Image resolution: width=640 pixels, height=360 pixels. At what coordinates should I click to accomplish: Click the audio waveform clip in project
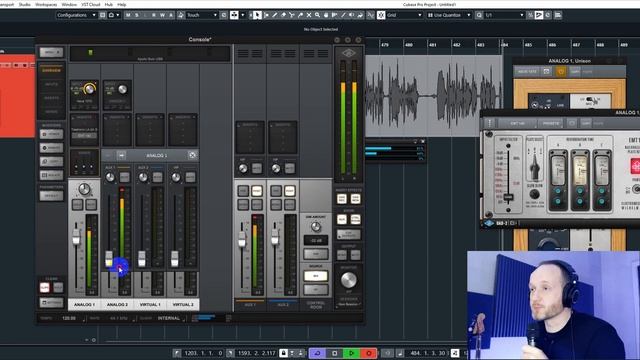click(433, 96)
